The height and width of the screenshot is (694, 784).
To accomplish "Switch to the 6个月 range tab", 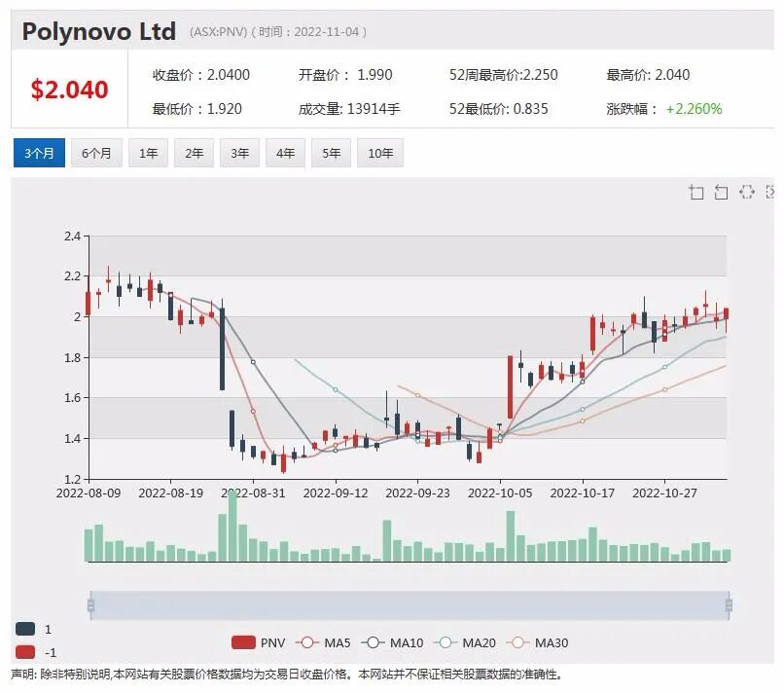I will tap(96, 153).
